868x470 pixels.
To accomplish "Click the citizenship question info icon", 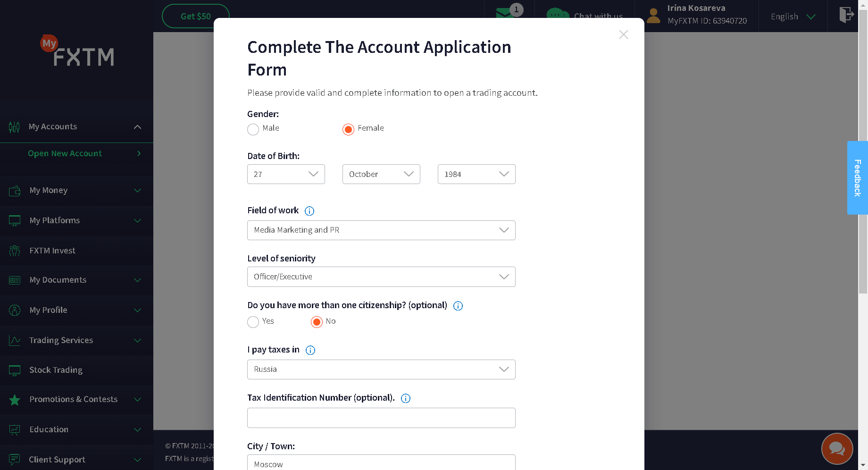I will [458, 306].
